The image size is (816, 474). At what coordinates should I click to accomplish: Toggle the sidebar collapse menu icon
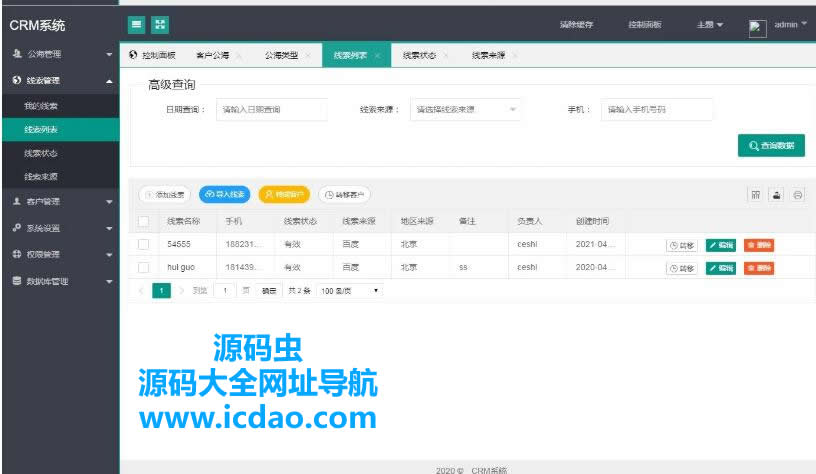(136, 24)
